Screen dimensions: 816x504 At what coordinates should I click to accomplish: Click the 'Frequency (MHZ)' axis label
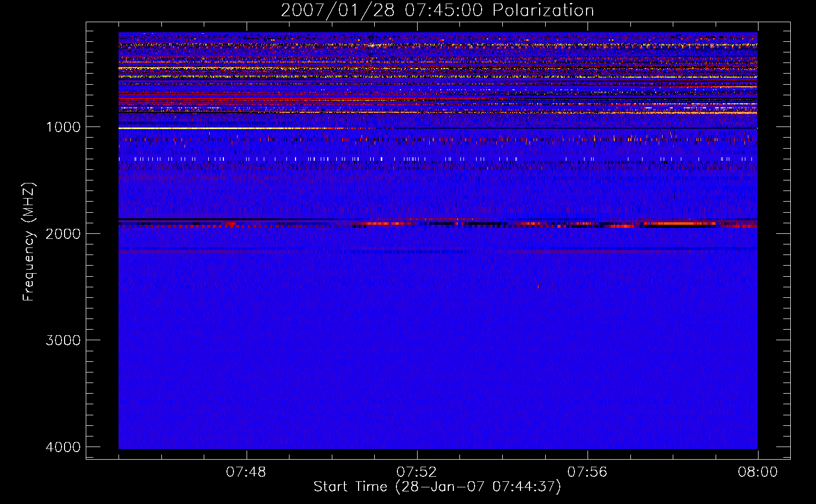pos(29,242)
